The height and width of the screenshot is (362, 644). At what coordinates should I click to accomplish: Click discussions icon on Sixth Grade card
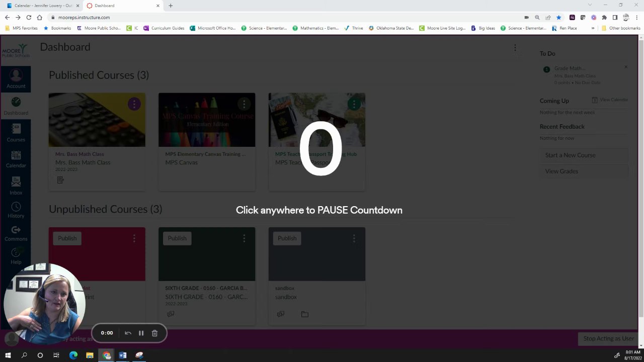pyautogui.click(x=171, y=314)
